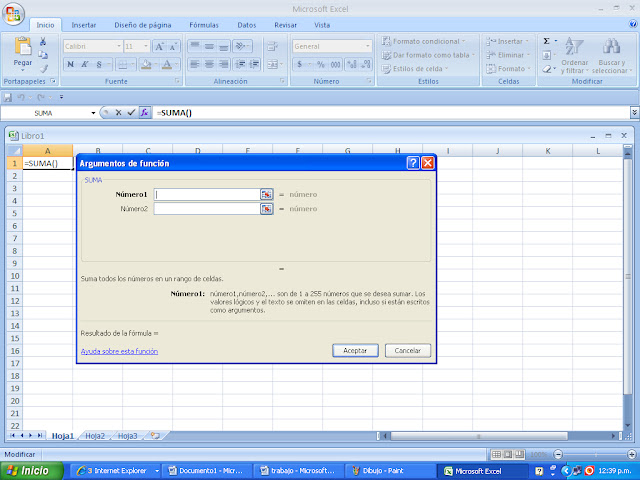Click the Buscar y seleccionar binoculars

(611, 47)
